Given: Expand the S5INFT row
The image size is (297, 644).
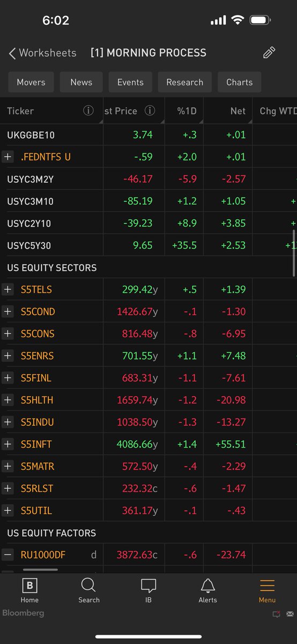Looking at the screenshot, I should (x=8, y=444).
